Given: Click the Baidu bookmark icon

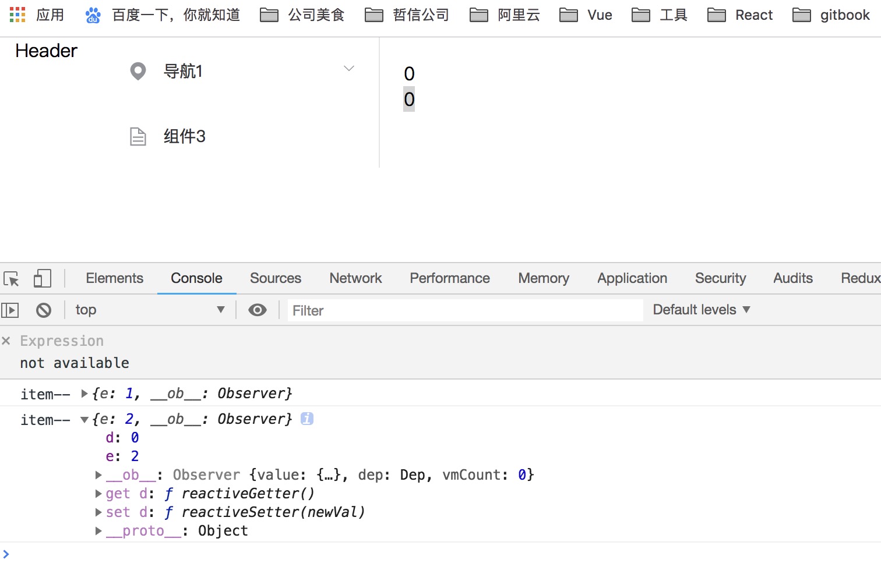Looking at the screenshot, I should click(x=93, y=15).
